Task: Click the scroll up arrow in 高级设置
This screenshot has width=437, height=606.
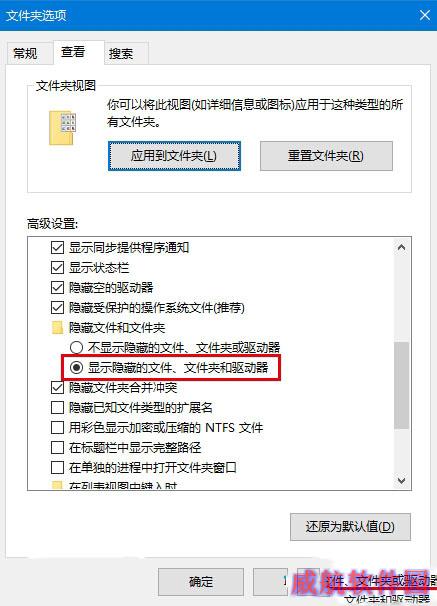Action: pyautogui.click(x=401, y=247)
